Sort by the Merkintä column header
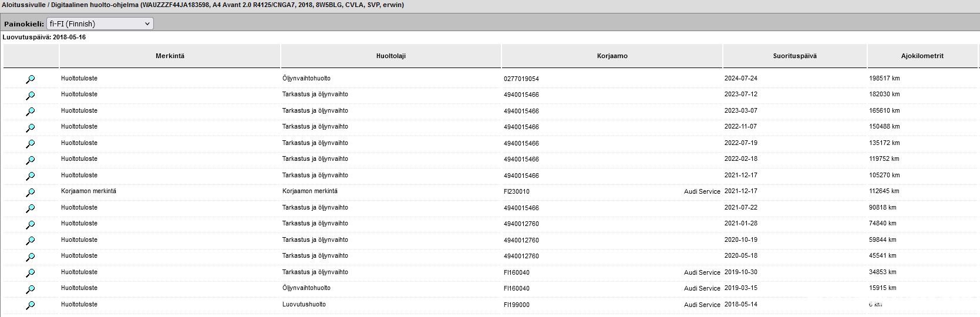The height and width of the screenshot is (317, 980). (x=170, y=56)
